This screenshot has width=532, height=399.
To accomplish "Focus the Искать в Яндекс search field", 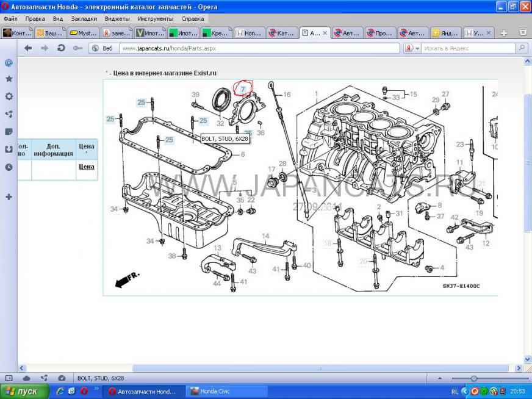I will pyautogui.click(x=468, y=48).
